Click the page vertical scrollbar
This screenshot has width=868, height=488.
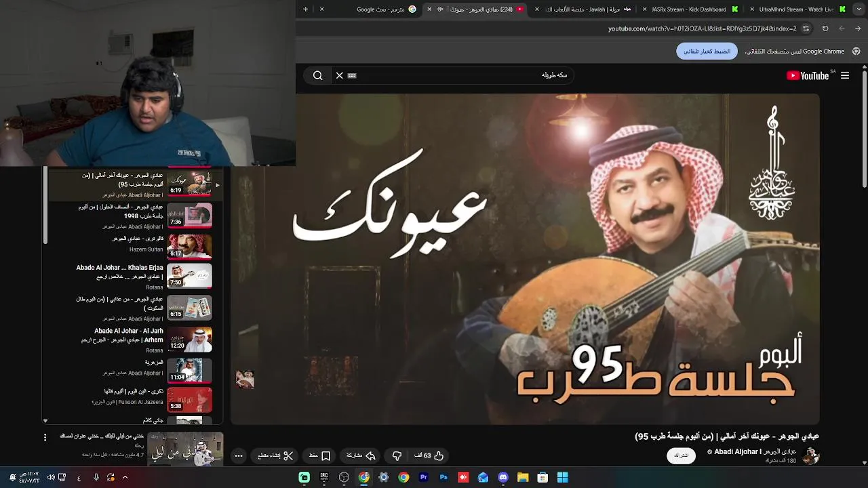865,129
